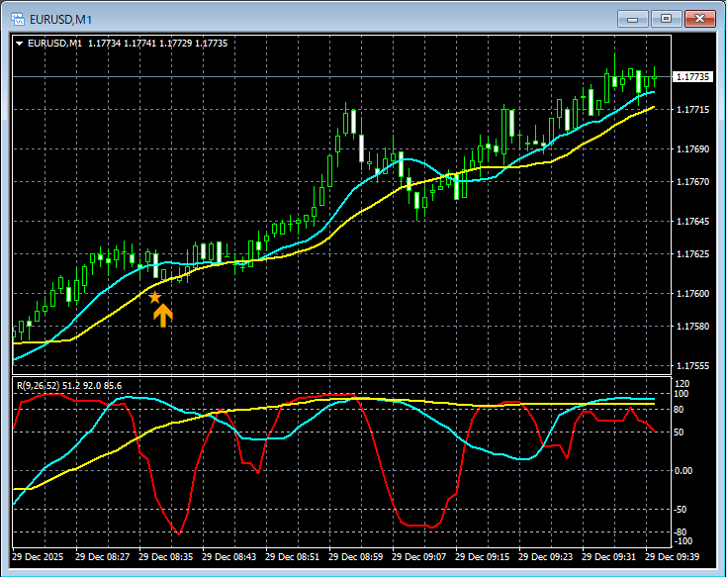This screenshot has width=728, height=577.
Task: Click the orange up arrow buy signal
Action: [163, 316]
